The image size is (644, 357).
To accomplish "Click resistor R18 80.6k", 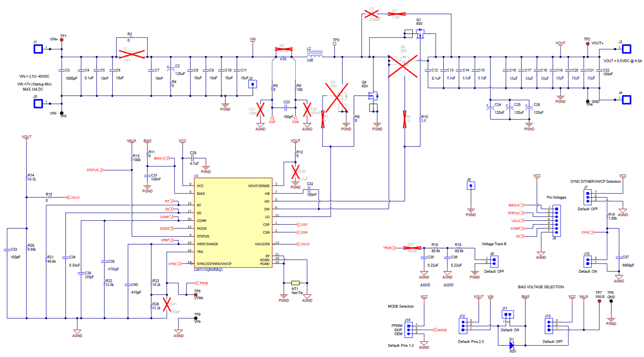I will 435,248.
